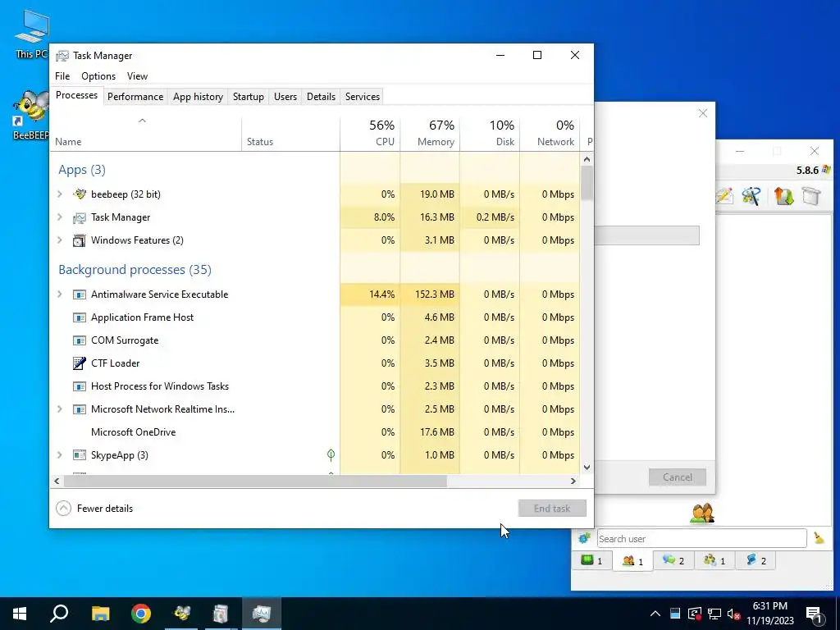Image resolution: width=840 pixels, height=630 pixels.
Task: Click the horizontal scrollbar thumb in Task Manager
Action: click(255, 481)
